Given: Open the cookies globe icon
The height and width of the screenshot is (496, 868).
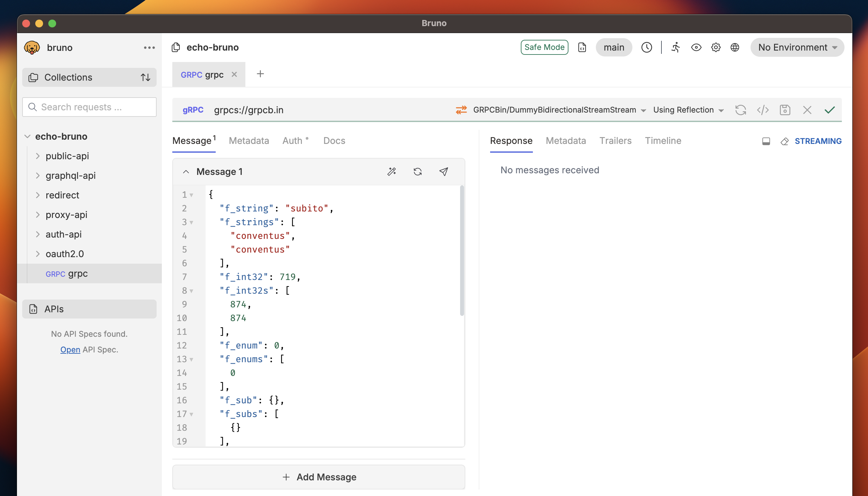Looking at the screenshot, I should coord(735,47).
